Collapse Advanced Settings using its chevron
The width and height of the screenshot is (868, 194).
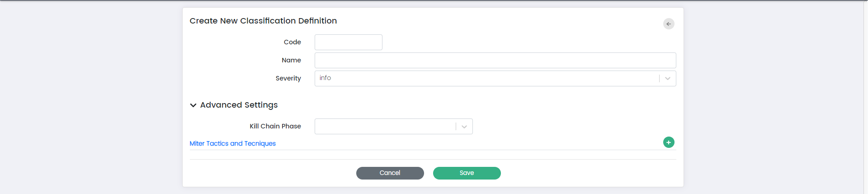click(x=193, y=105)
